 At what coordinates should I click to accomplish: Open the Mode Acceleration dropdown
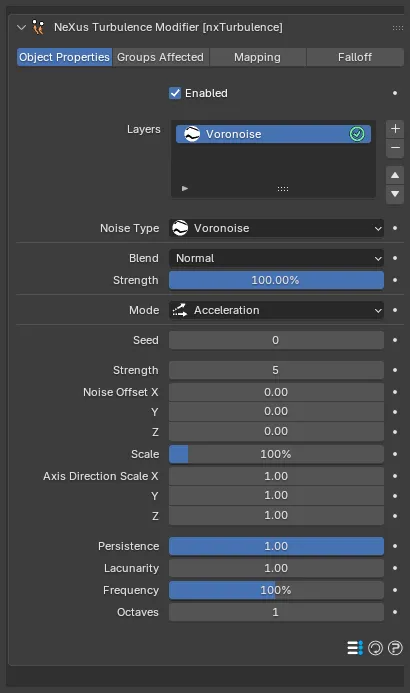(276, 310)
